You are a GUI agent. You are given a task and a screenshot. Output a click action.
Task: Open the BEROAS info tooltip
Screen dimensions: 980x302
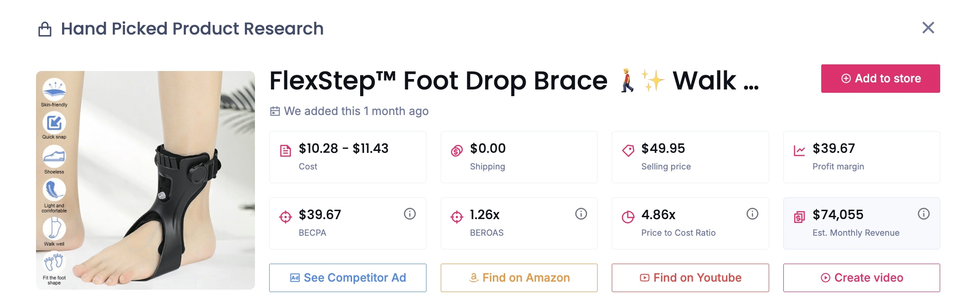(x=581, y=213)
